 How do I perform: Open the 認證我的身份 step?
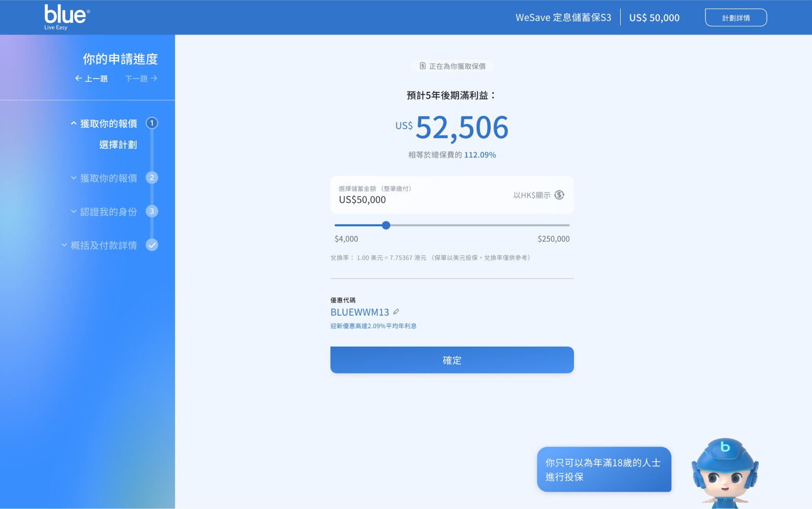coord(109,212)
